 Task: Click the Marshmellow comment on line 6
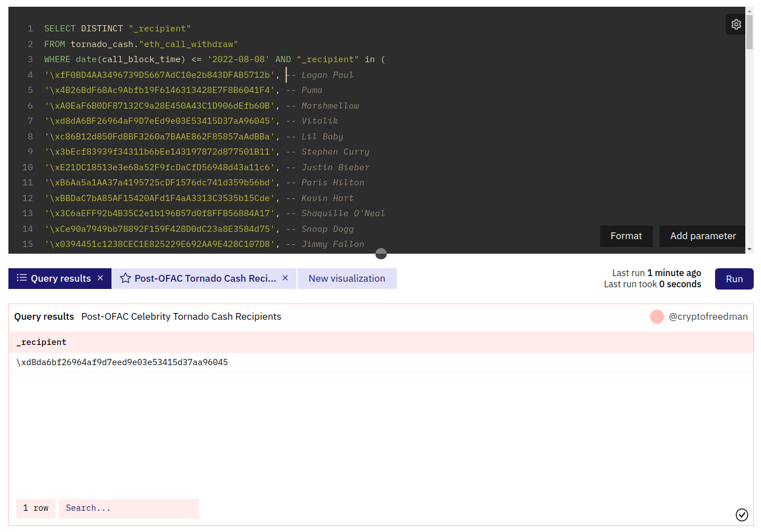click(322, 106)
